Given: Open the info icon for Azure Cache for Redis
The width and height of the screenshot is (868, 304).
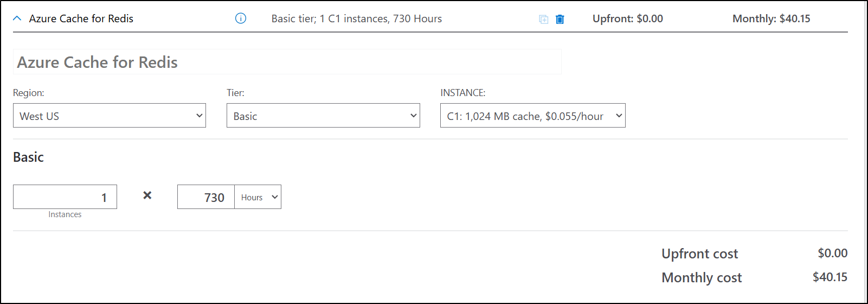Looking at the screenshot, I should click(241, 18).
